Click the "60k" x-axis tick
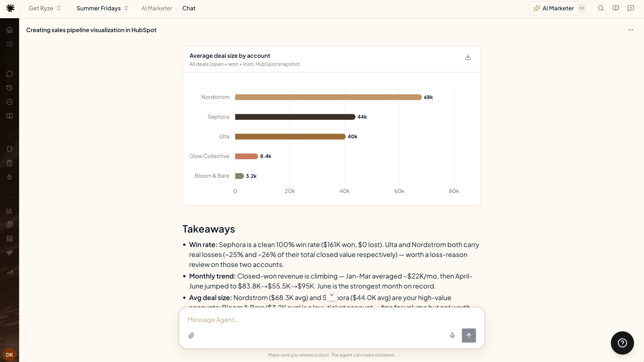The width and height of the screenshot is (644, 362). [399, 191]
